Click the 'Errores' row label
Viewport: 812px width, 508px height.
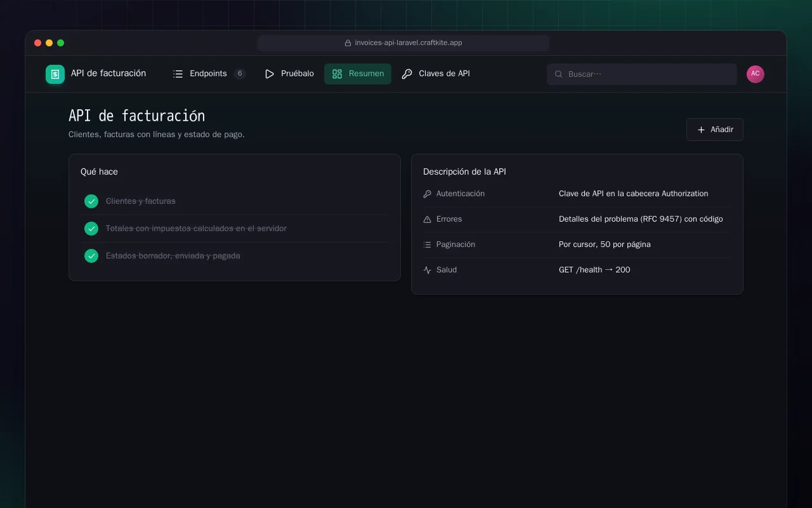tap(449, 219)
